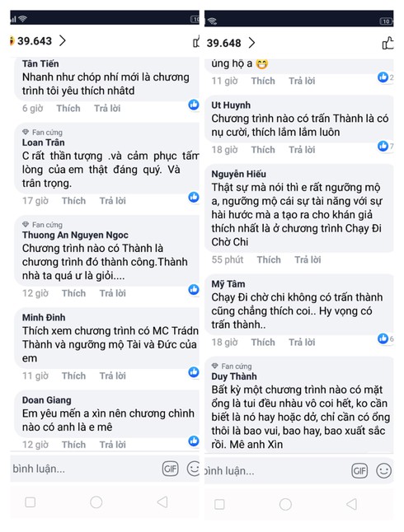Viewport: 404px width, 532px height.
Task: Open the emoji smiley in the right comment bar
Action: tap(384, 470)
